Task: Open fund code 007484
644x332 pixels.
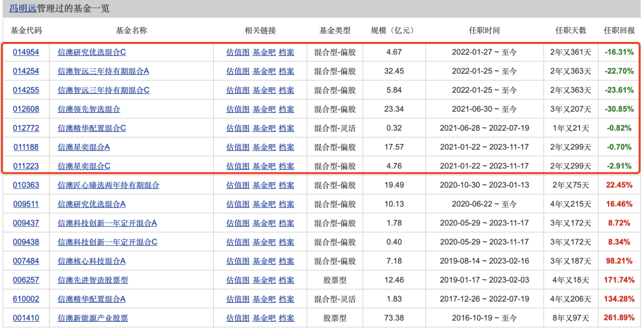Action: (x=26, y=260)
